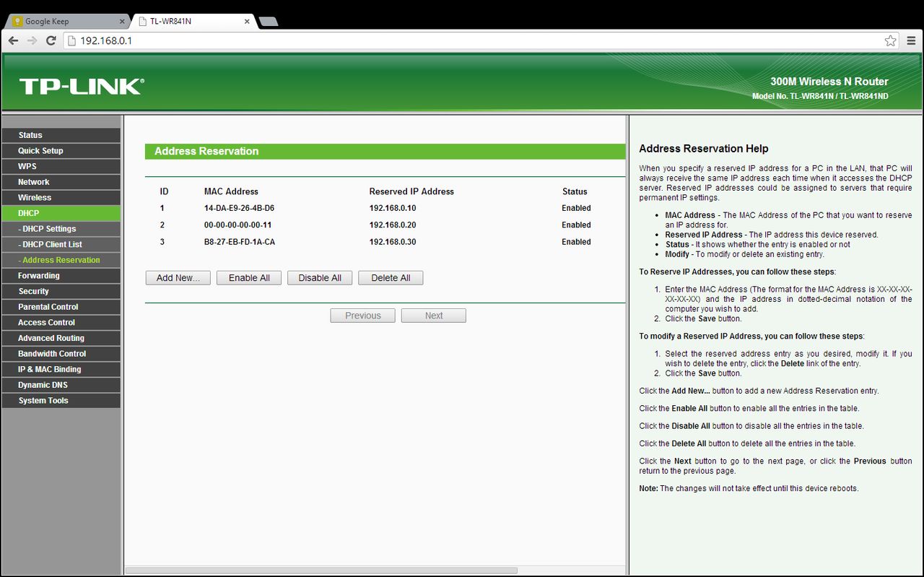Click the Status column header
The height and width of the screenshot is (577, 924).
click(575, 191)
